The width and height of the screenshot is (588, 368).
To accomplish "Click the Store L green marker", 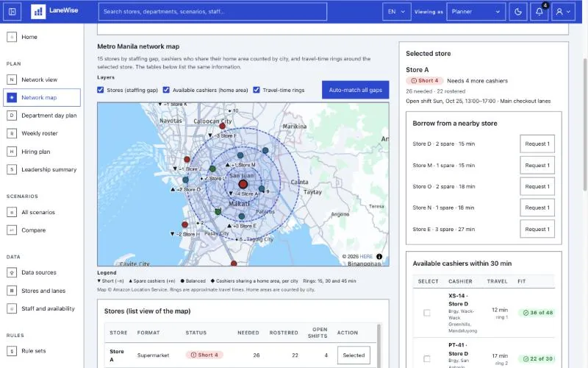I will coord(212,169).
